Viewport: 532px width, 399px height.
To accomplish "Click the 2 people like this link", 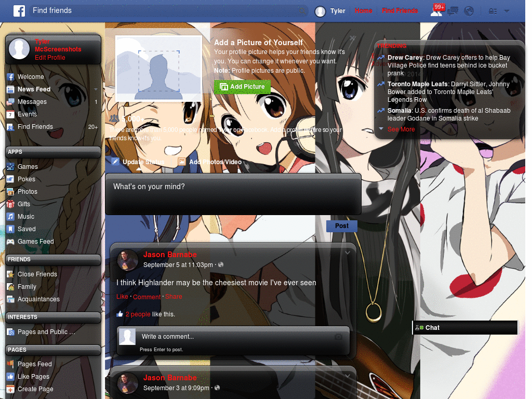I will click(138, 314).
